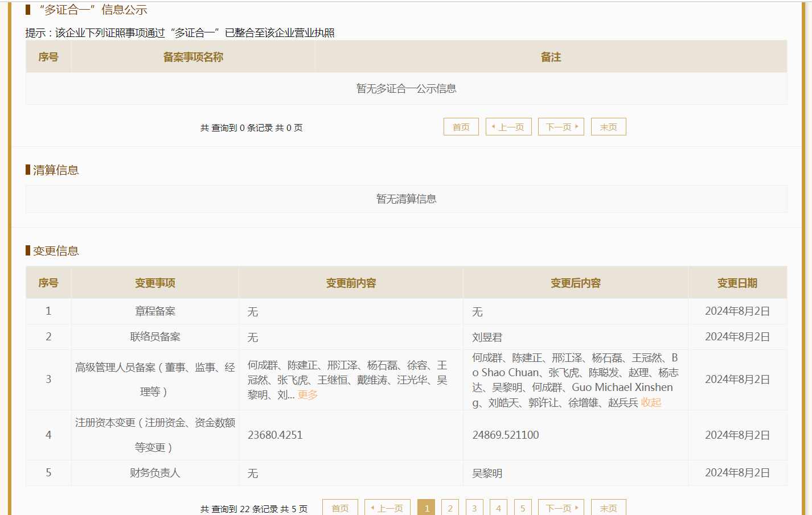This screenshot has height=515, width=812.
Task: Click the 备案事项名称 column header
Action: click(x=193, y=57)
